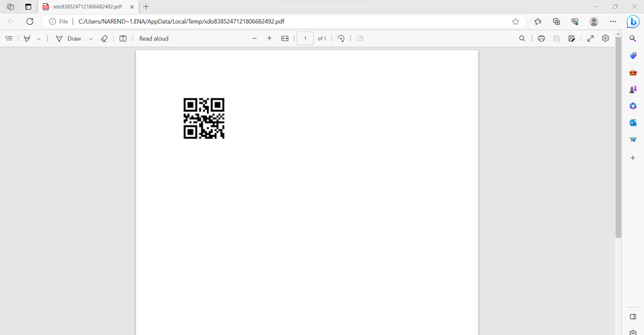Select the Highlight tool
644x335 pixels.
point(27,38)
